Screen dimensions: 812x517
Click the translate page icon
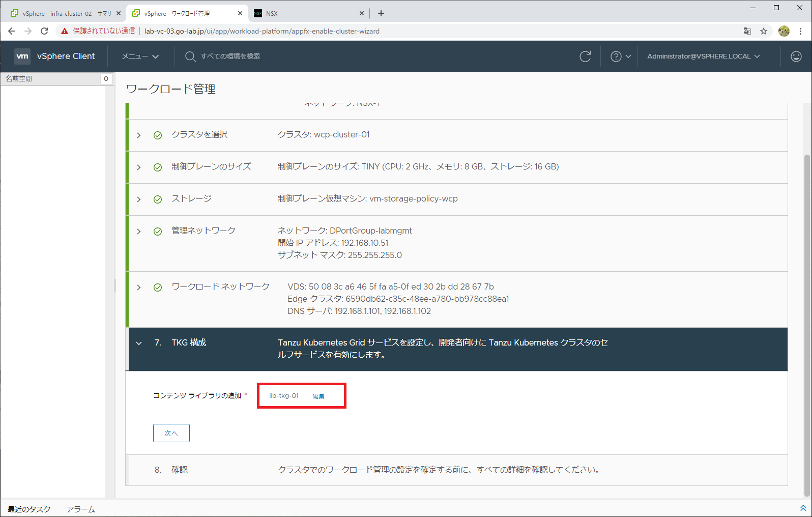pos(747,31)
